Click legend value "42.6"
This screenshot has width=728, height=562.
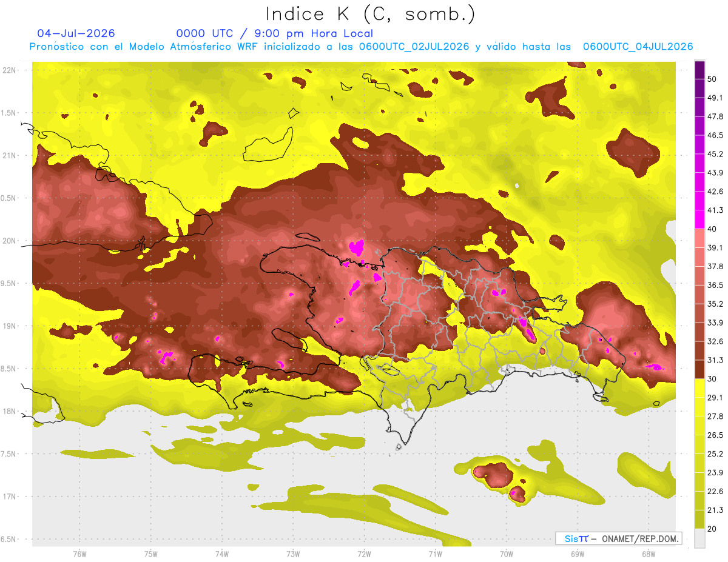[x=715, y=191]
